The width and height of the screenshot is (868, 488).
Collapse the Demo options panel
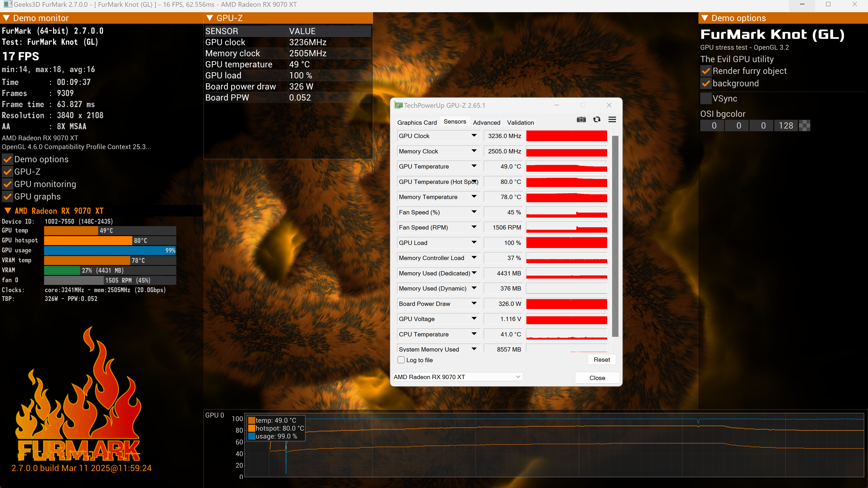[x=705, y=18]
